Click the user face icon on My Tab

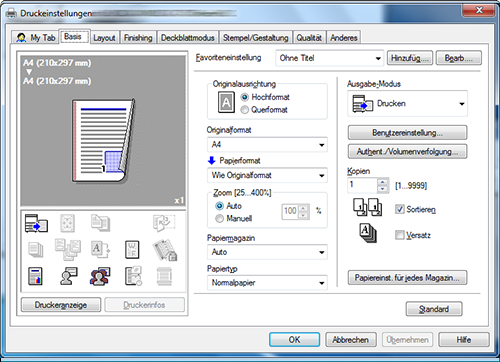tap(21, 38)
